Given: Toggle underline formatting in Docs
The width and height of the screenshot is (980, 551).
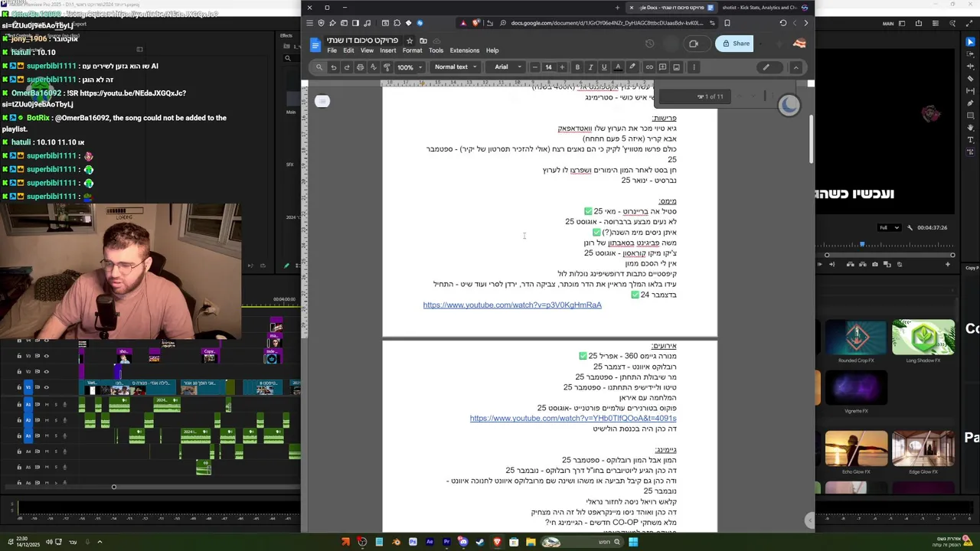Looking at the screenshot, I should [604, 67].
